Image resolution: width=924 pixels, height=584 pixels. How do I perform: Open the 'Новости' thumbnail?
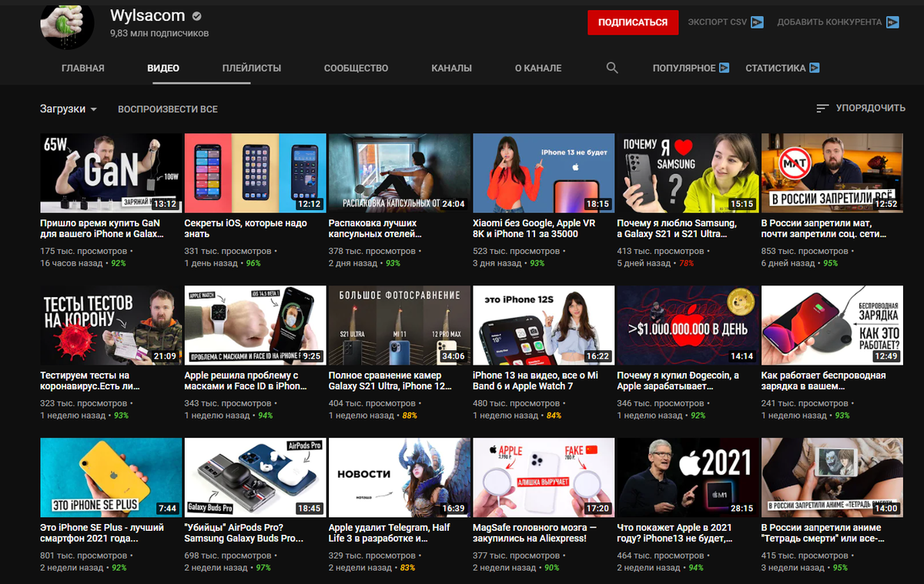click(399, 478)
